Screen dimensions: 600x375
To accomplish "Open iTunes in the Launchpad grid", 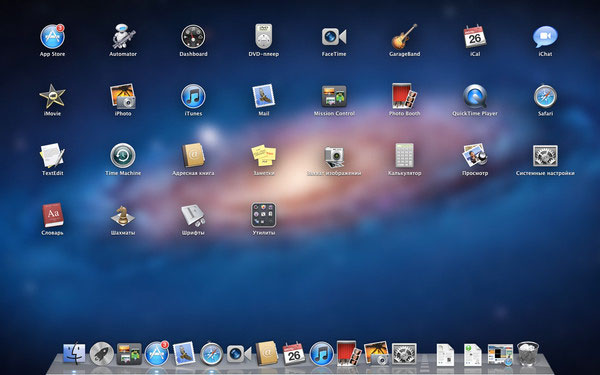I will point(193,96).
